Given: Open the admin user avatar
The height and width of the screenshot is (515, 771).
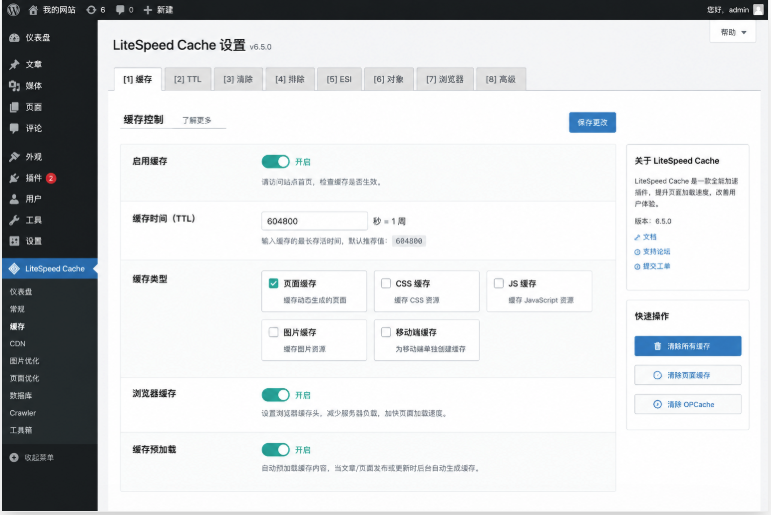Looking at the screenshot, I should click(x=758, y=9).
